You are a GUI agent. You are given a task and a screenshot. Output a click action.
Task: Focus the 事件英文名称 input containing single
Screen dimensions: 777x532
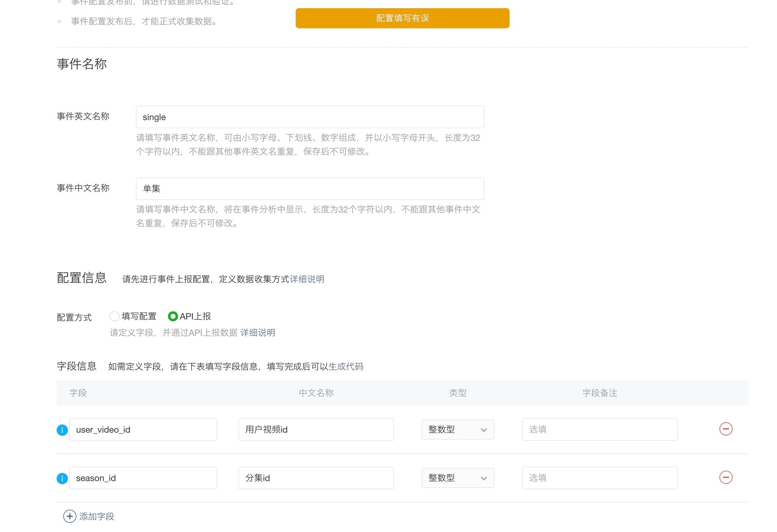pyautogui.click(x=310, y=117)
